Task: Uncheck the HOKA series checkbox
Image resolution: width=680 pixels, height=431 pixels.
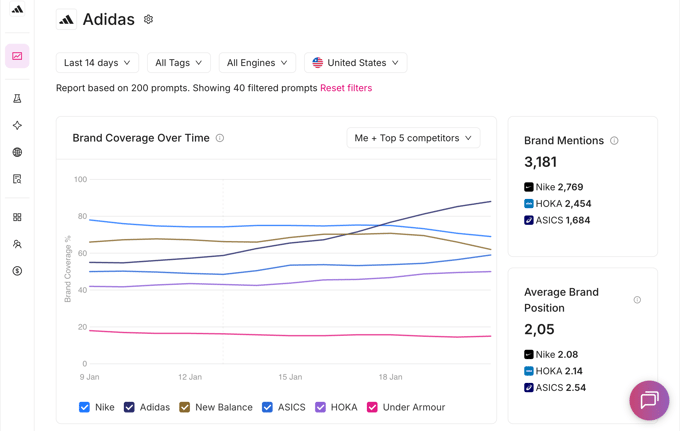Action: click(x=320, y=407)
